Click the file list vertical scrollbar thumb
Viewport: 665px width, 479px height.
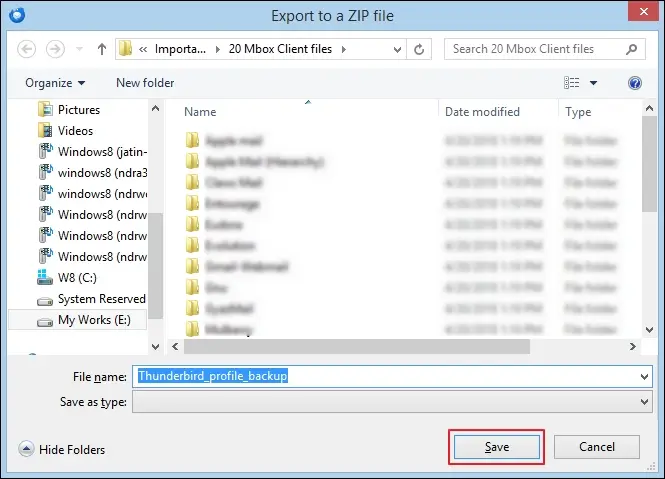click(649, 164)
